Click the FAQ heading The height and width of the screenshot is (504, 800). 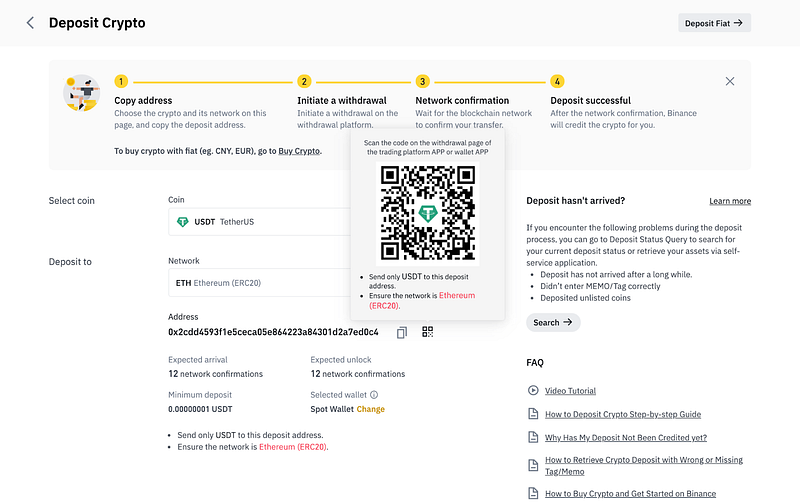pyautogui.click(x=535, y=363)
